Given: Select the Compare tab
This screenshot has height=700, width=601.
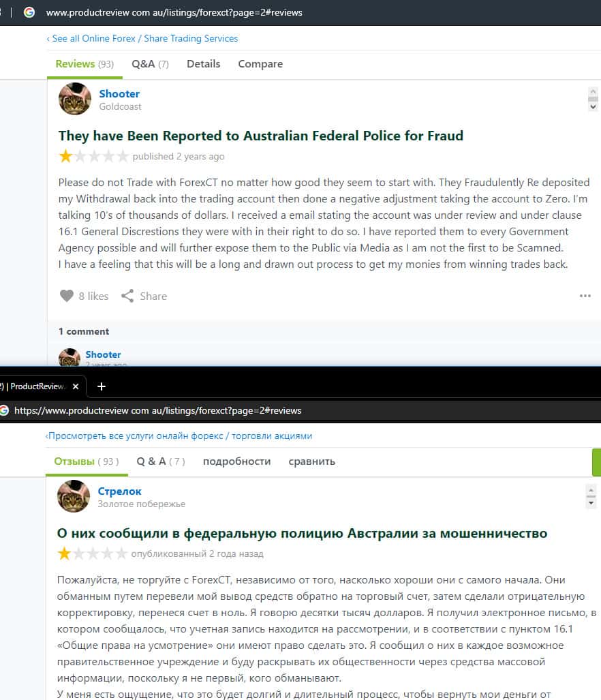Looking at the screenshot, I should 260,64.
